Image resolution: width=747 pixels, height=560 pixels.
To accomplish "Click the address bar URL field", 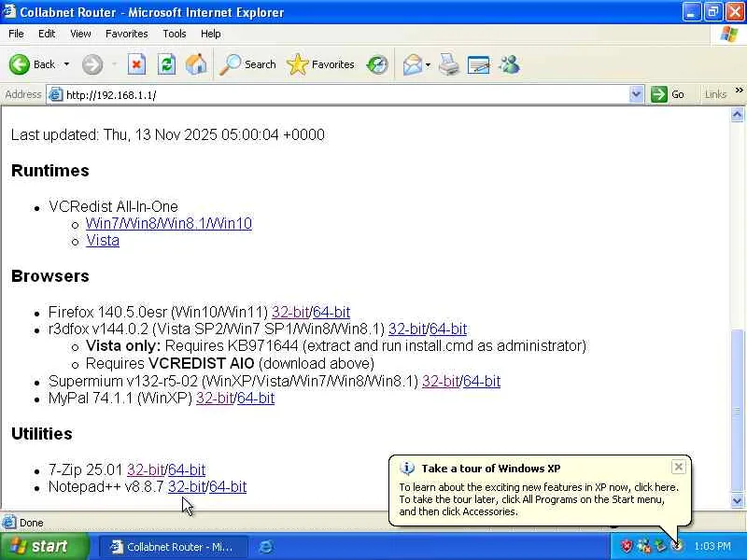I will [345, 95].
